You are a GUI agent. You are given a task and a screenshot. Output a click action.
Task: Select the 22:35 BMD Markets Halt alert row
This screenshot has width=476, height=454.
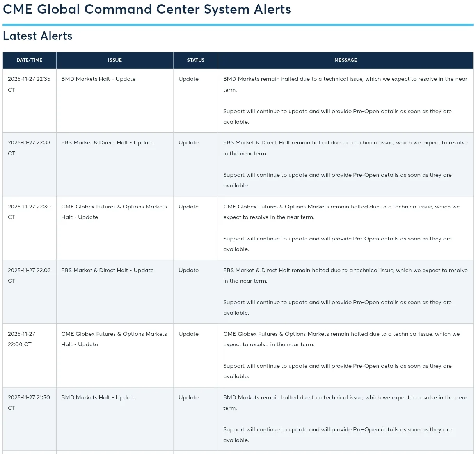click(x=238, y=100)
